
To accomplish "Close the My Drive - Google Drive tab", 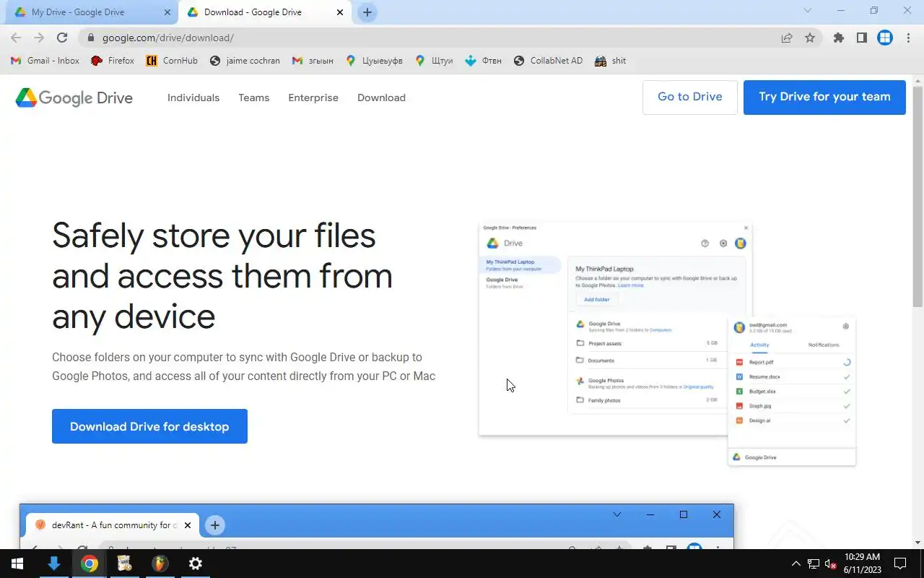I will (167, 12).
